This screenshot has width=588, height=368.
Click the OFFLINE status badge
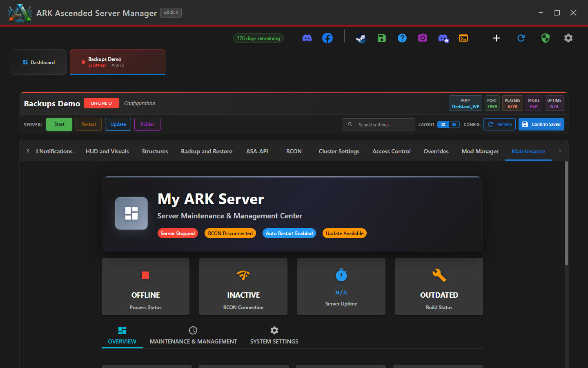tap(101, 103)
